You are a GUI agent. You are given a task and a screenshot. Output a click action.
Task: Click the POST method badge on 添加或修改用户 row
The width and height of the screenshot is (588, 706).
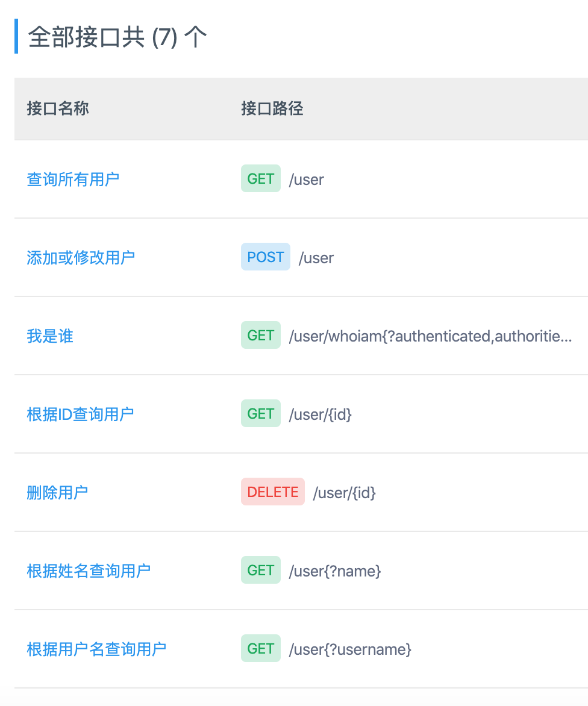click(x=265, y=257)
